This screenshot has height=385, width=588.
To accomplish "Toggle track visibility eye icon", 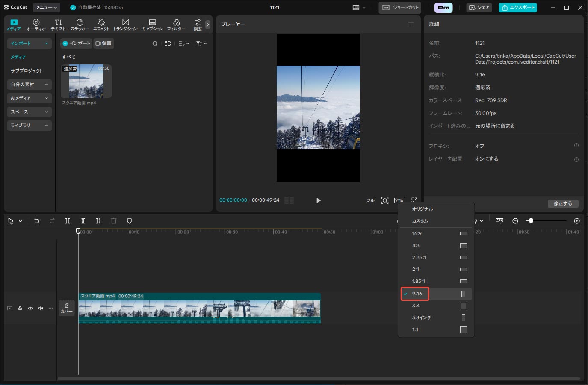I will 30,308.
